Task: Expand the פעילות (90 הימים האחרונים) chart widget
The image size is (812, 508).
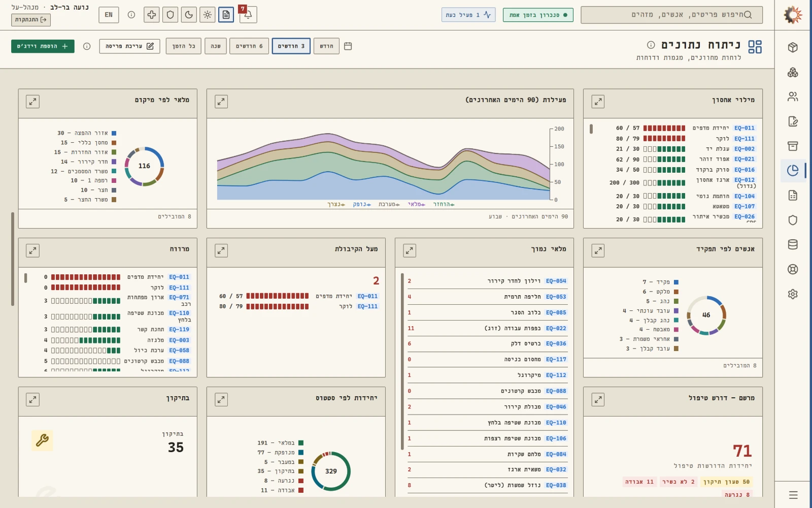Action: (x=221, y=102)
